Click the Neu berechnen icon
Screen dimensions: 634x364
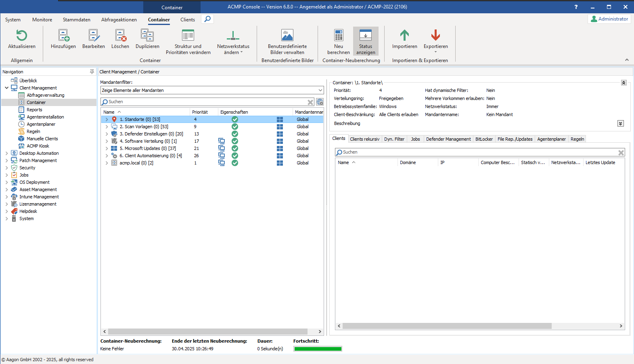point(339,36)
